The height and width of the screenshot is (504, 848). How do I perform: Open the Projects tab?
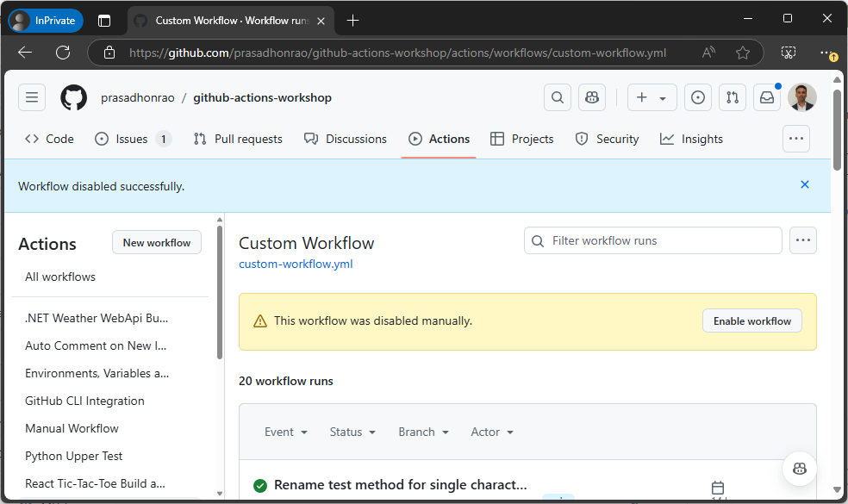[x=522, y=139]
